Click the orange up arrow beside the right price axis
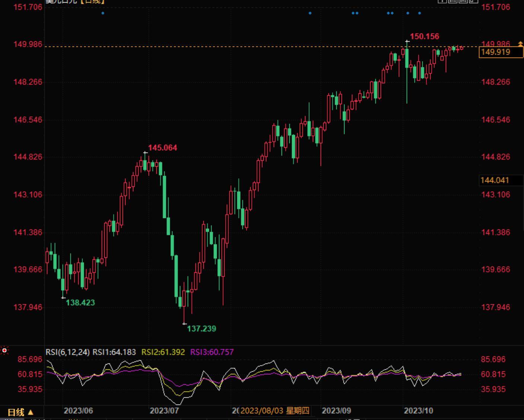 (520, 44)
